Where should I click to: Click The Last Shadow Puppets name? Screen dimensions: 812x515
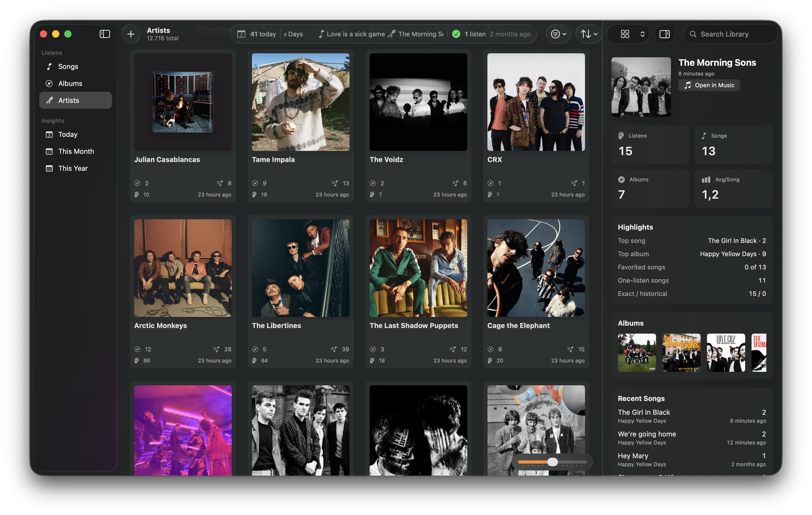tap(414, 325)
